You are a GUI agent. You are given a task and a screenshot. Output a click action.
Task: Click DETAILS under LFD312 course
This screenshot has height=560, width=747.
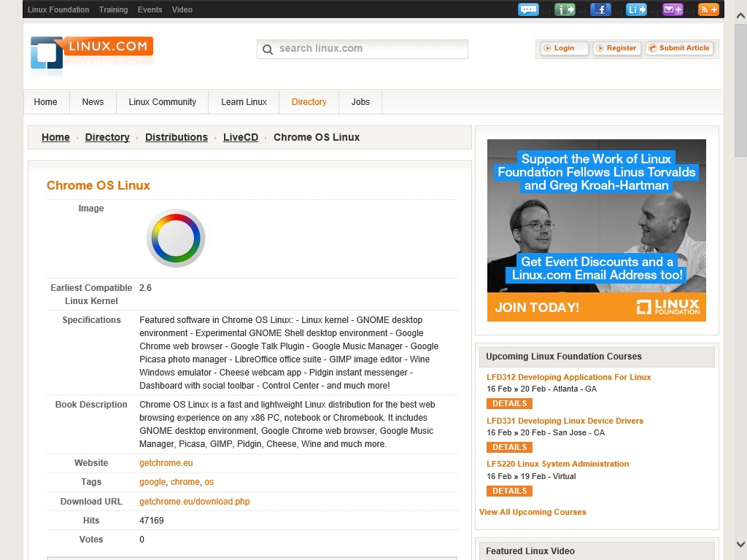pos(509,403)
